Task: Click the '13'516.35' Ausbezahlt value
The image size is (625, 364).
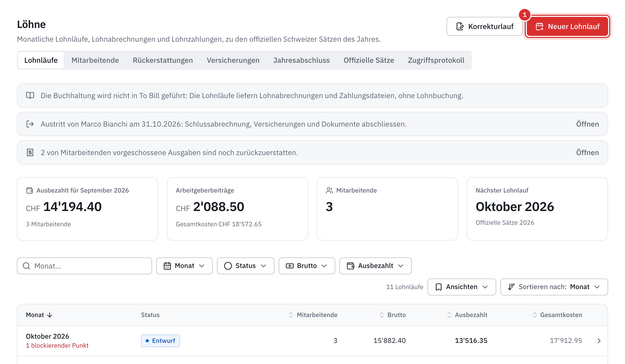Action: point(471,341)
